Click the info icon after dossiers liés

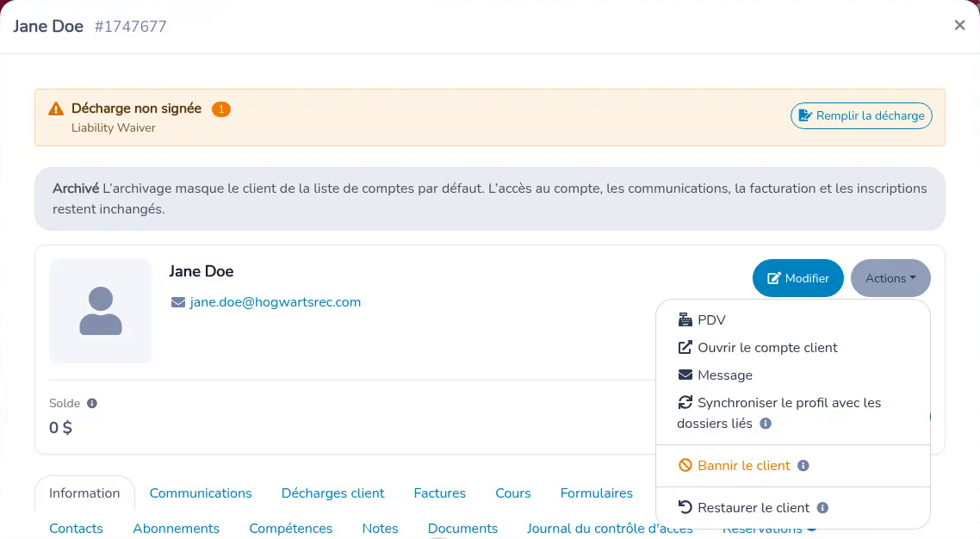point(766,424)
